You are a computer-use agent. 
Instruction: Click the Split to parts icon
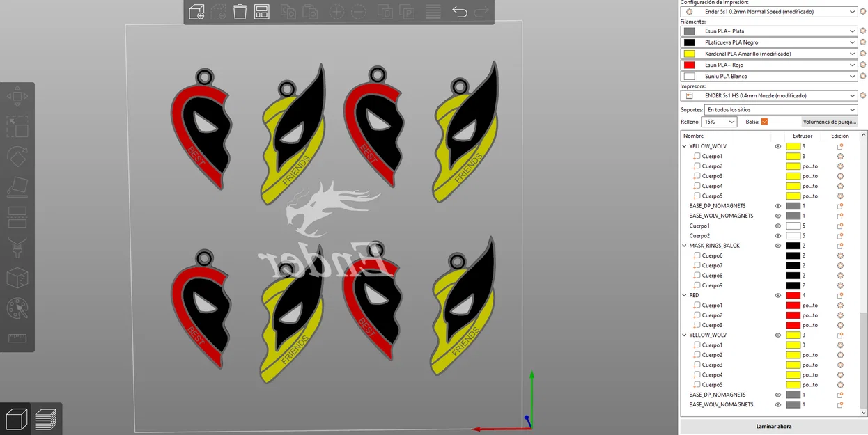(x=407, y=12)
